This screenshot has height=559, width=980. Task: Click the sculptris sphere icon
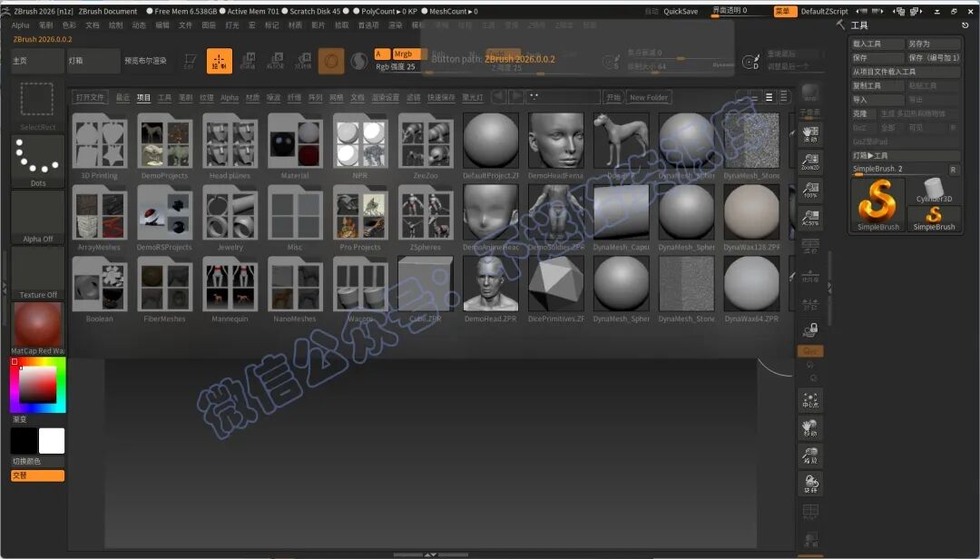(358, 62)
